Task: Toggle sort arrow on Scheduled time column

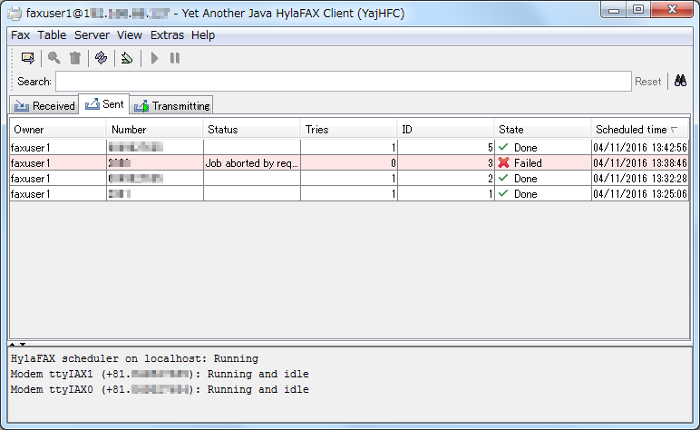Action: coord(674,129)
